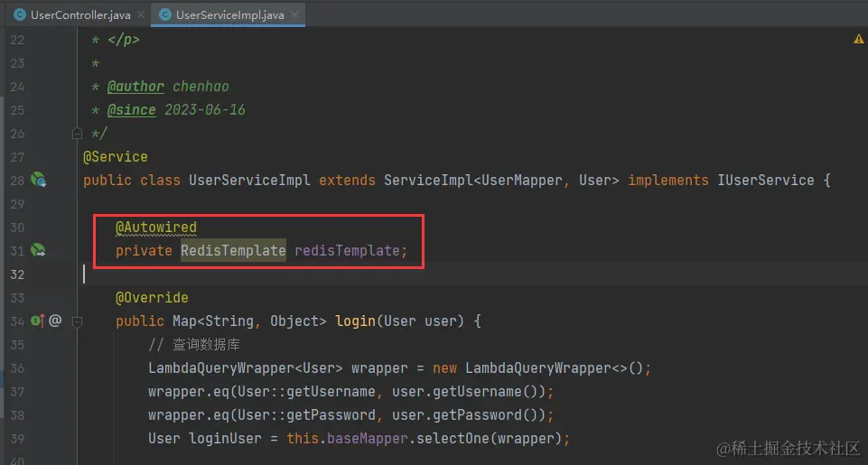The height and width of the screenshot is (465, 868).
Task: Close the UserController.java tab
Action: click(141, 15)
